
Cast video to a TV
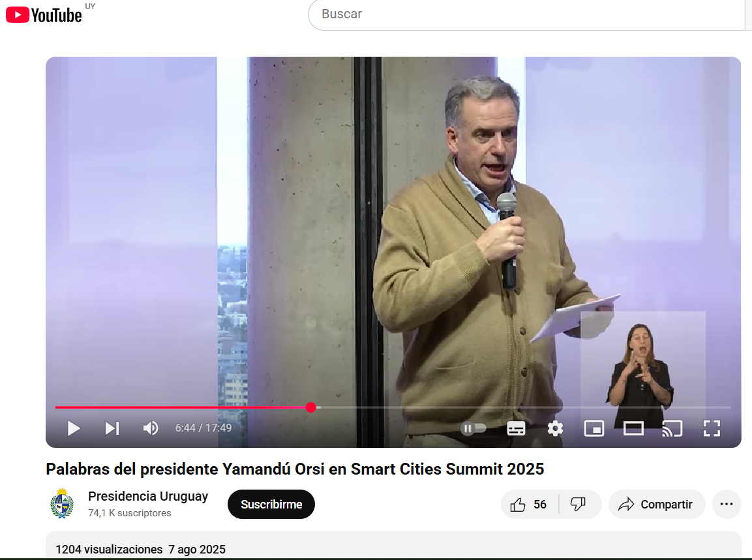click(x=672, y=428)
